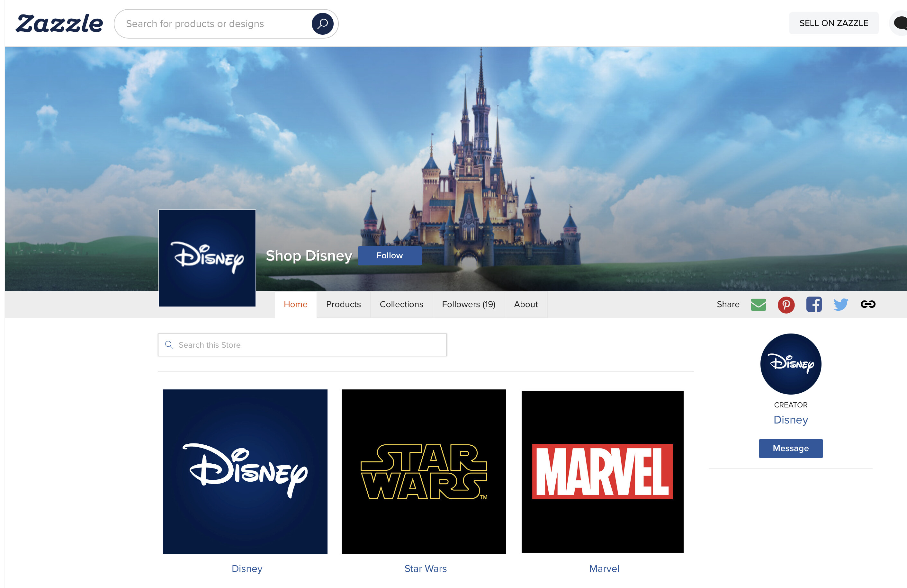Open the Home tab
Viewport: 907px width, 588px height.
[x=295, y=305]
